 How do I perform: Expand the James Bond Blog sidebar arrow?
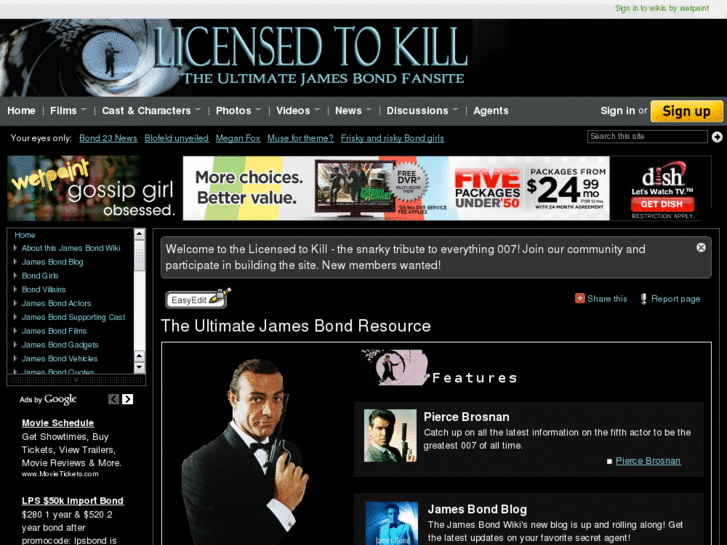point(15,262)
